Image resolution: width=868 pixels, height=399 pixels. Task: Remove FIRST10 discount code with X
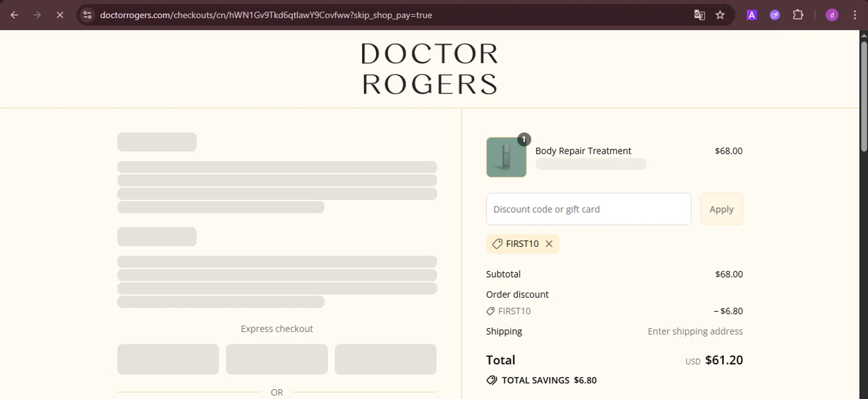(x=549, y=244)
